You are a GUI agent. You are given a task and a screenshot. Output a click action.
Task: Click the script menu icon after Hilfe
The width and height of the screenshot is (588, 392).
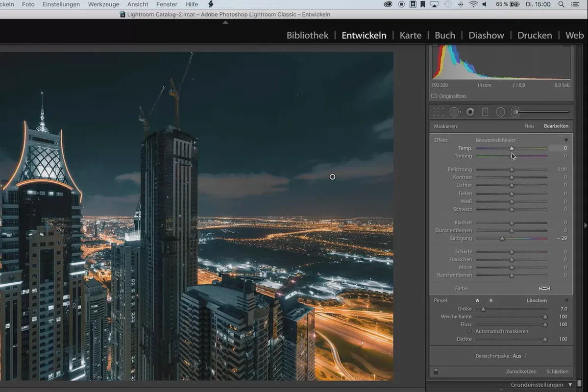coord(211,4)
